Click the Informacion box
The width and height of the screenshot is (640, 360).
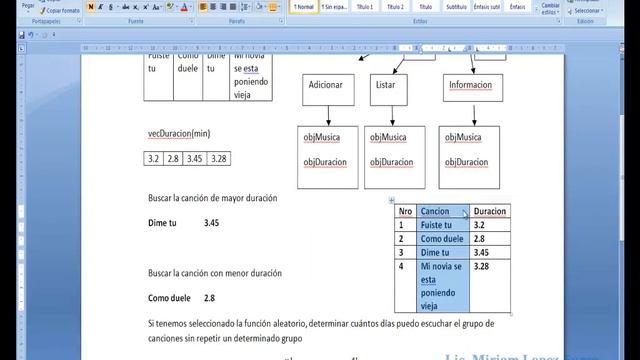click(473, 88)
